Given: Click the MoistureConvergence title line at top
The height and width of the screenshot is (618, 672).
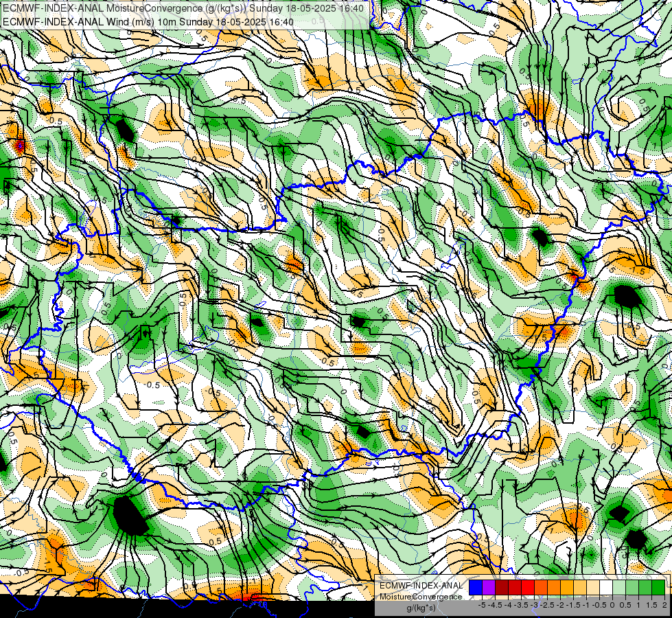Looking at the screenshot, I should tap(183, 8).
